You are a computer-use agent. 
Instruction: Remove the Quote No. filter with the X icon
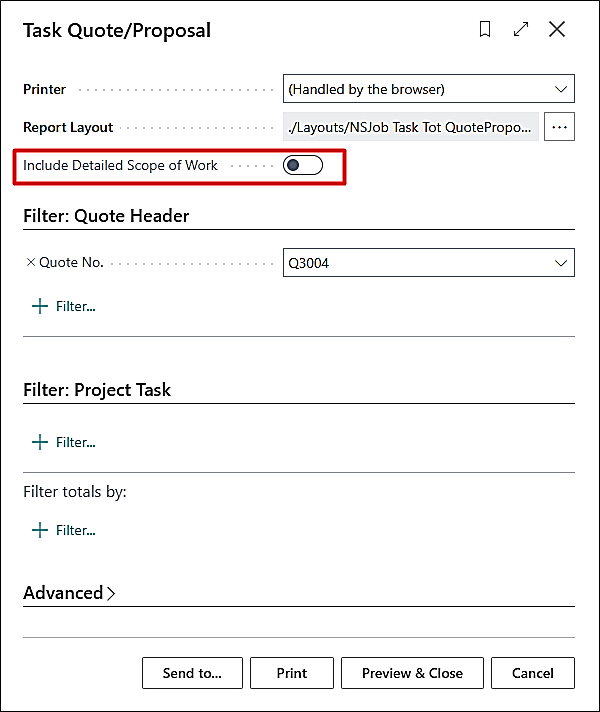(x=30, y=263)
